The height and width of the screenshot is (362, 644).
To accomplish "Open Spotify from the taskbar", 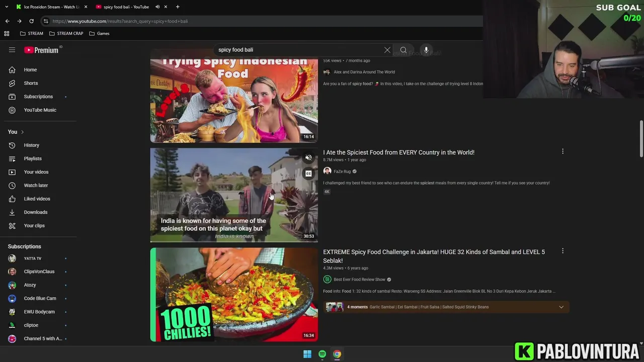I will pos(322,354).
